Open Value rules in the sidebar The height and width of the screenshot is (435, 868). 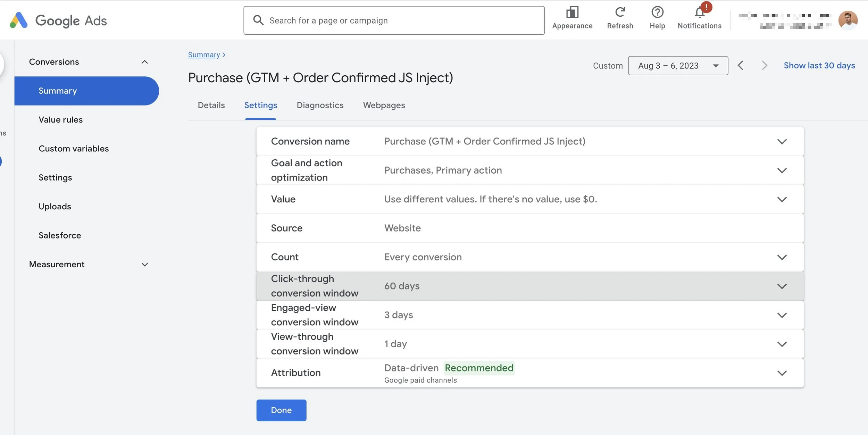point(60,120)
